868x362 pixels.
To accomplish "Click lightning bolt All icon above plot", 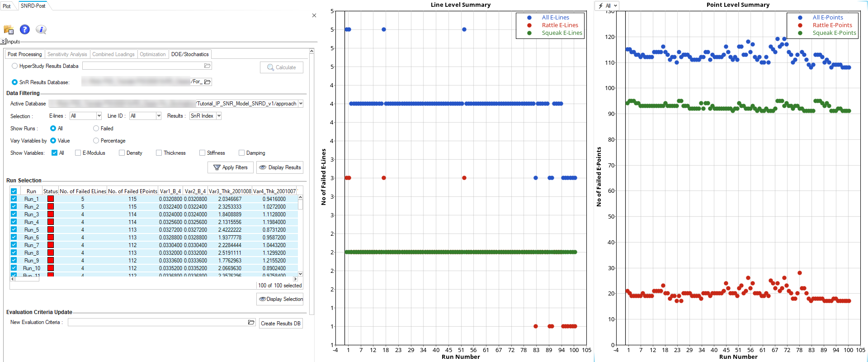I will click(x=606, y=6).
